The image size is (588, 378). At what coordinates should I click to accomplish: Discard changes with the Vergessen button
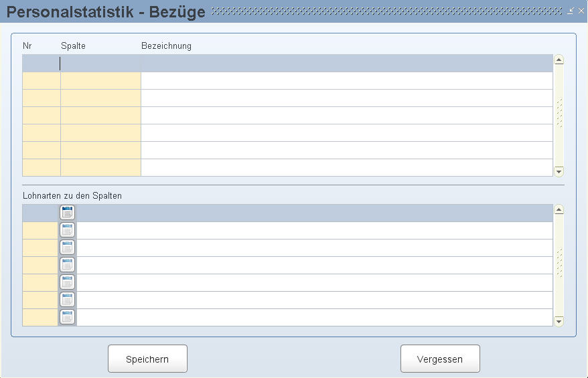pos(440,359)
